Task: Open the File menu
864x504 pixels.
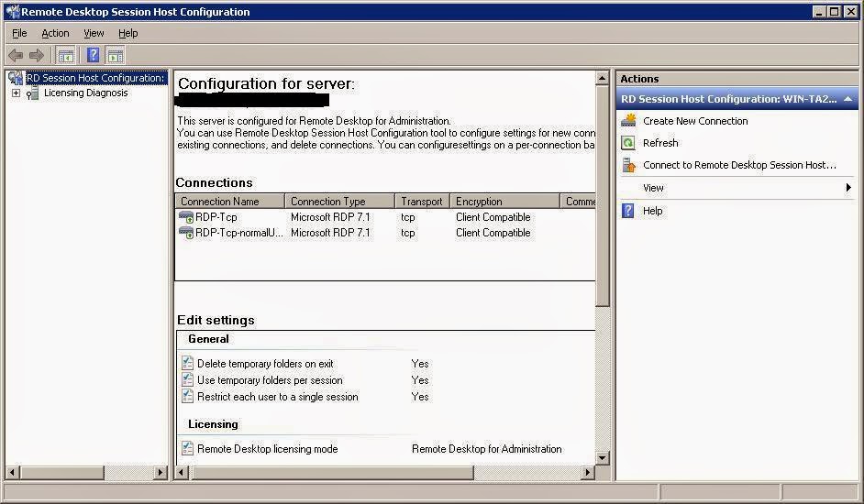Action: 19,33
